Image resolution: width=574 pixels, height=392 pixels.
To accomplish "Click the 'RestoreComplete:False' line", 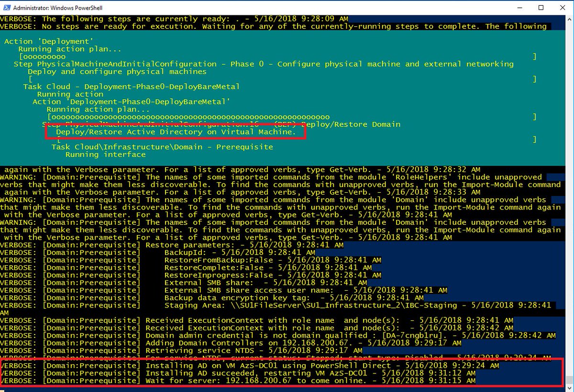I will (186, 268).
